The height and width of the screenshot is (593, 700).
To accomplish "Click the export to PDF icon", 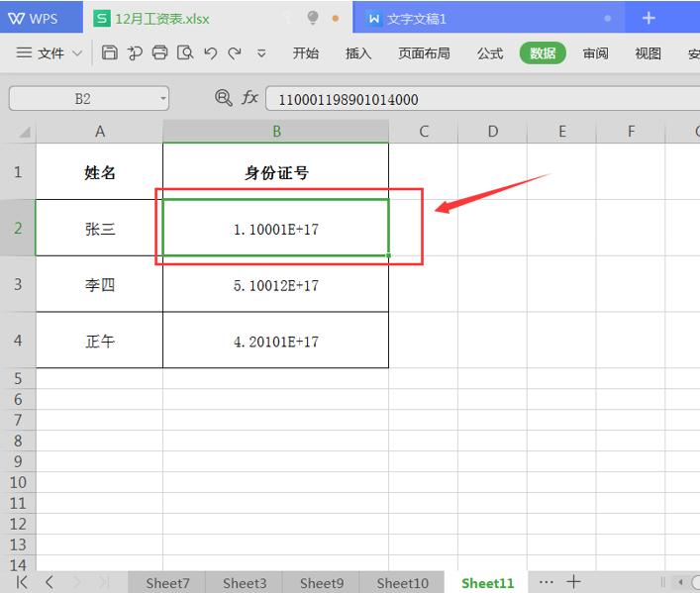I will point(135,53).
